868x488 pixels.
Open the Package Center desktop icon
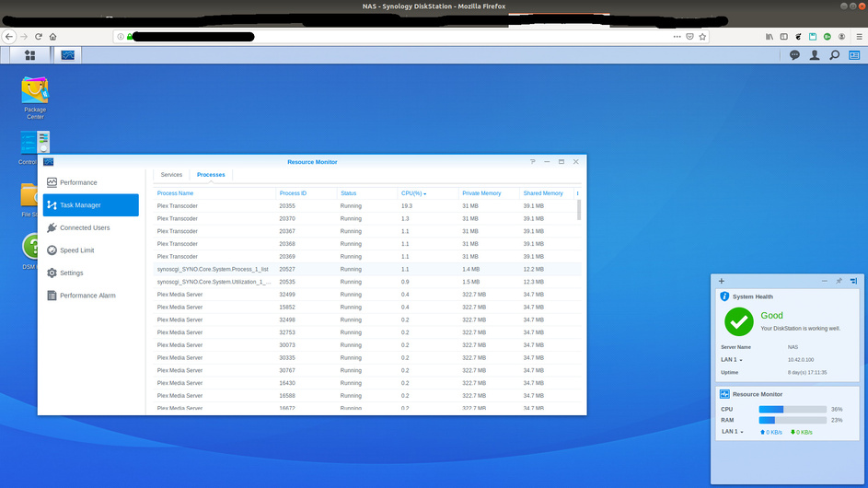[35, 98]
